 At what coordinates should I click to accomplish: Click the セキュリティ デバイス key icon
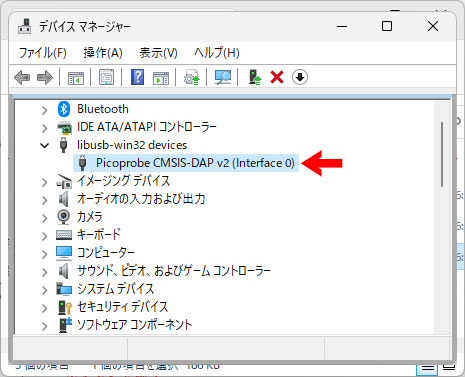point(65,307)
